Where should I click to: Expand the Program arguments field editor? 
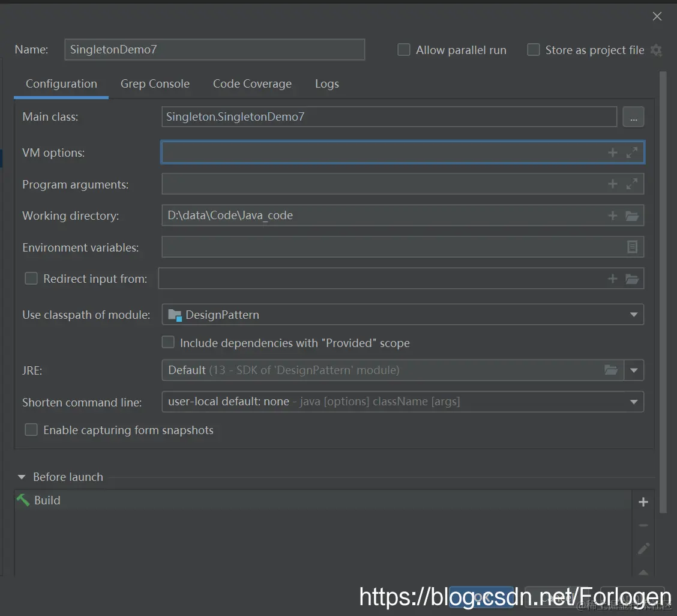pyautogui.click(x=631, y=184)
